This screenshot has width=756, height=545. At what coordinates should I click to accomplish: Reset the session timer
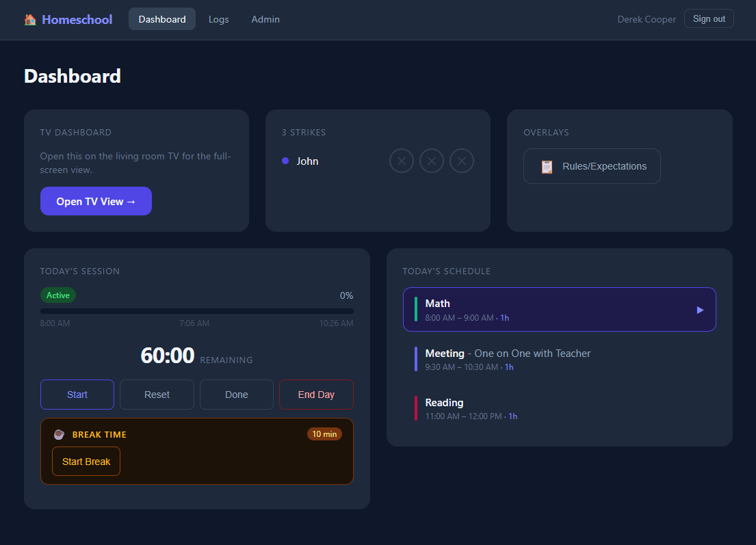(157, 395)
